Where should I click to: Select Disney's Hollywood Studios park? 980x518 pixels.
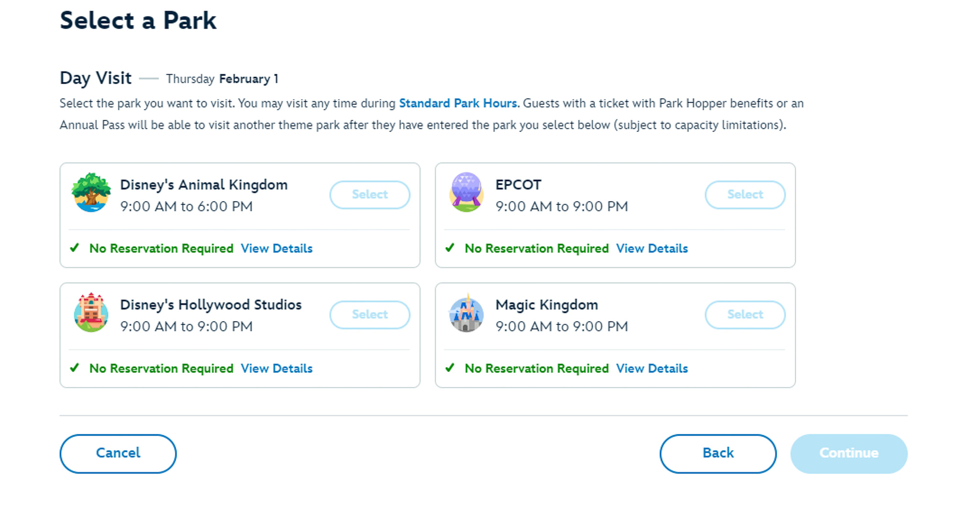tap(369, 315)
